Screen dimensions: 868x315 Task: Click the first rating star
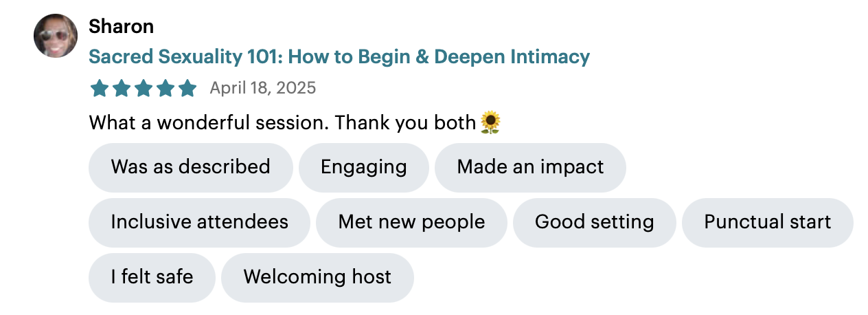(x=100, y=89)
